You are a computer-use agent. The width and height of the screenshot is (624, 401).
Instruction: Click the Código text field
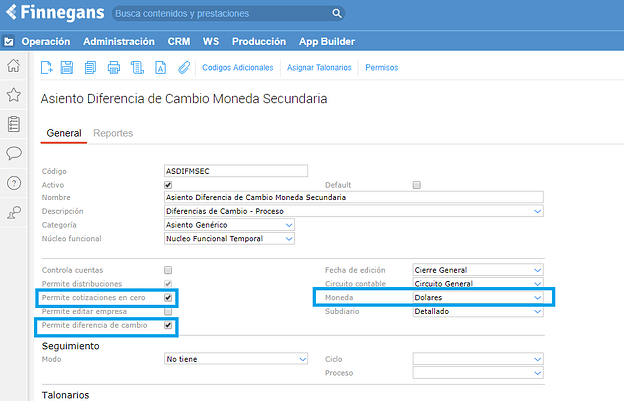pyautogui.click(x=235, y=171)
